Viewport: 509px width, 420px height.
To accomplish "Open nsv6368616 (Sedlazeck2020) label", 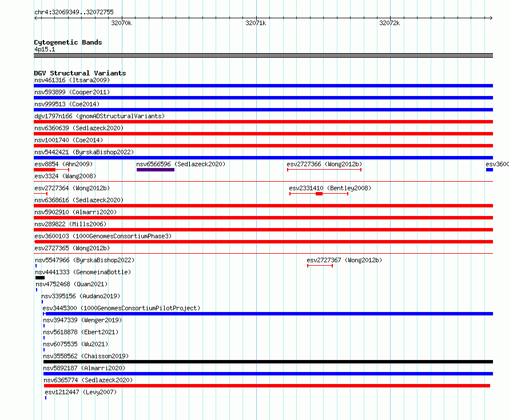I will (79, 200).
